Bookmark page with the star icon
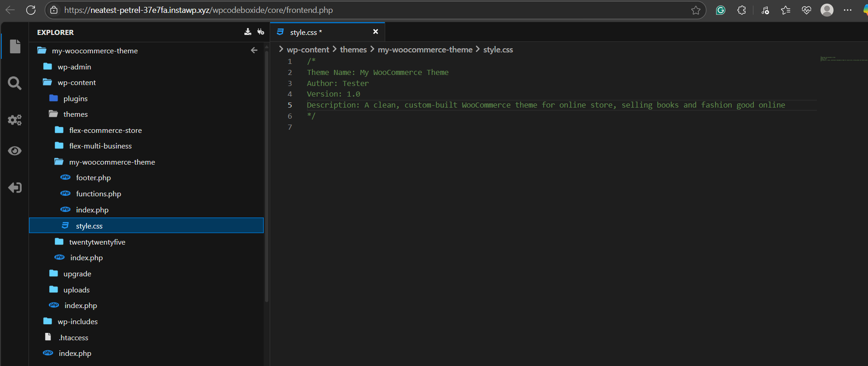 695,10
